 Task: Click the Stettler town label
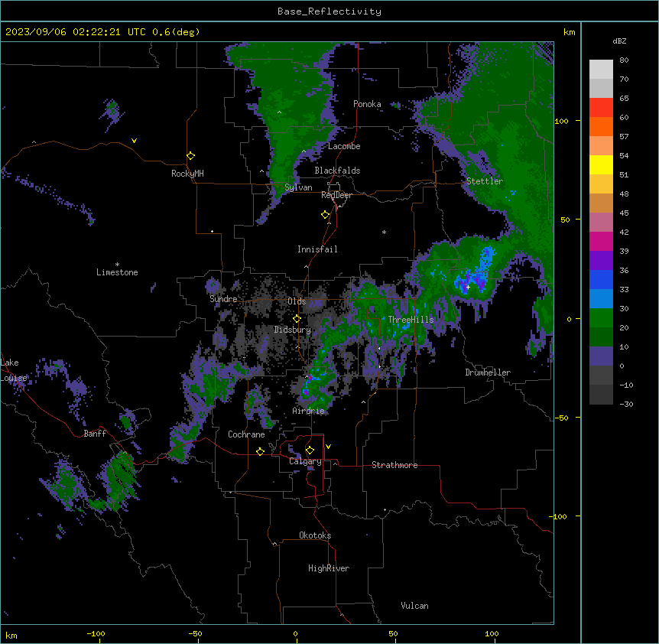(485, 181)
